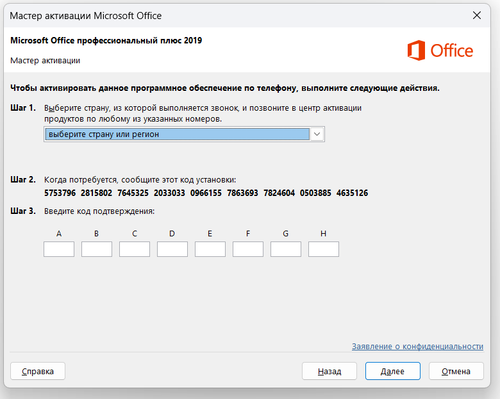Screen dimensions: 500x399
Task: Focus confirmation code field G
Action: coord(286,249)
